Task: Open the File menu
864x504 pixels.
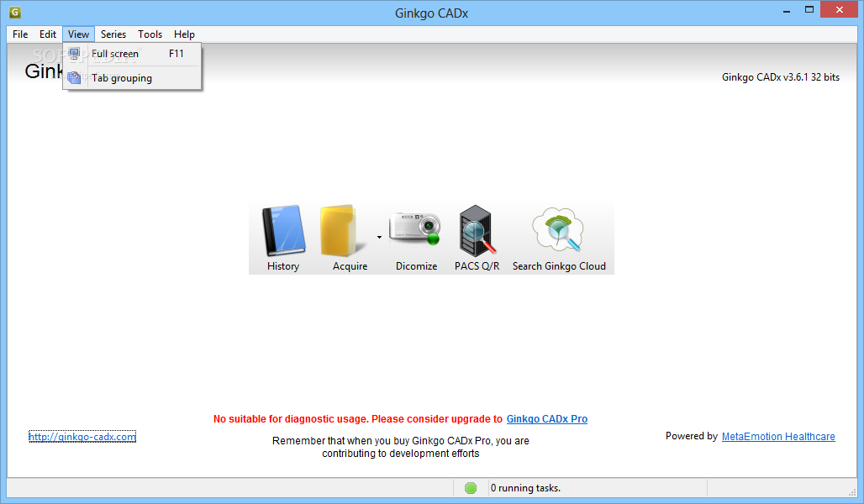Action: (x=20, y=34)
